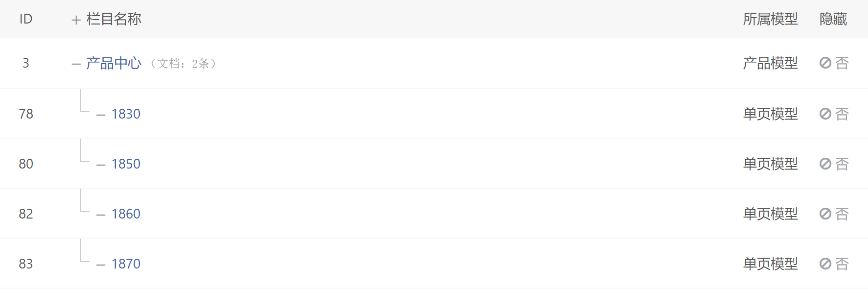Collapse the 1860 row minus icon
This screenshot has width=868, height=293.
101,215
